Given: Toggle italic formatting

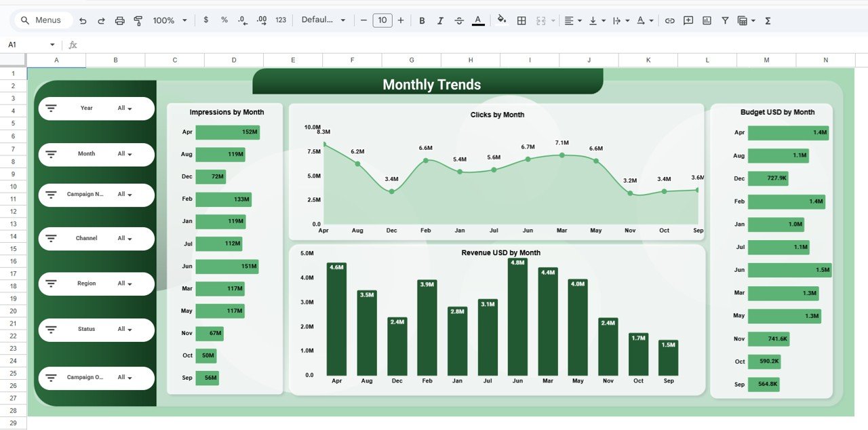Looking at the screenshot, I should tap(440, 20).
